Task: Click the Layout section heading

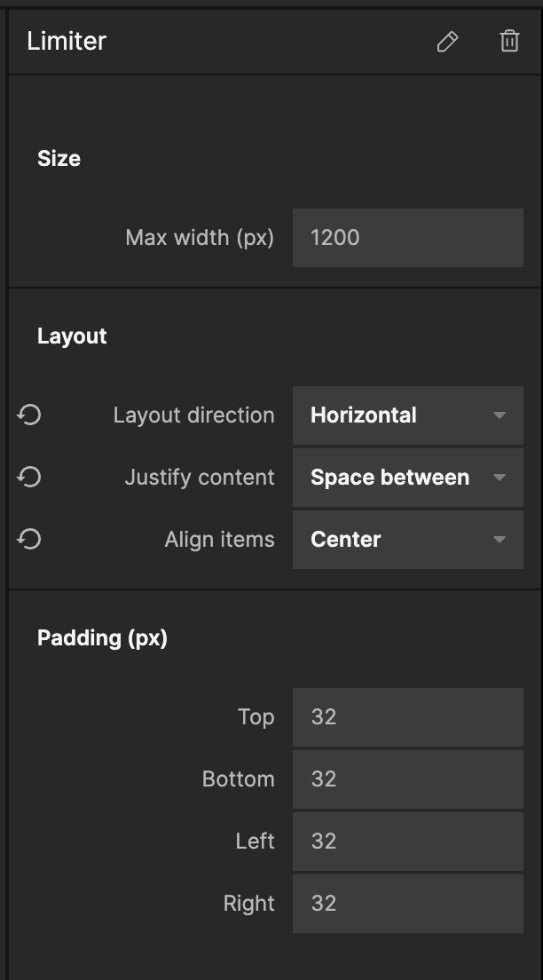Action: point(72,336)
